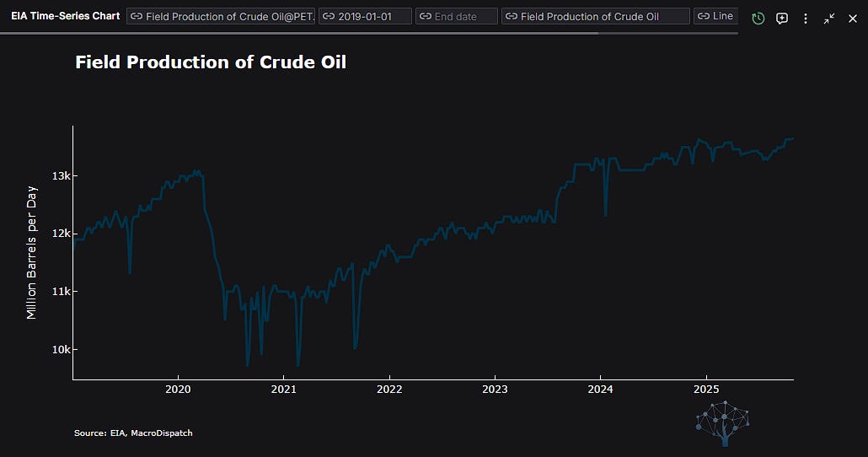
Task: Click the 12k y-axis tick label
Action: 61,234
